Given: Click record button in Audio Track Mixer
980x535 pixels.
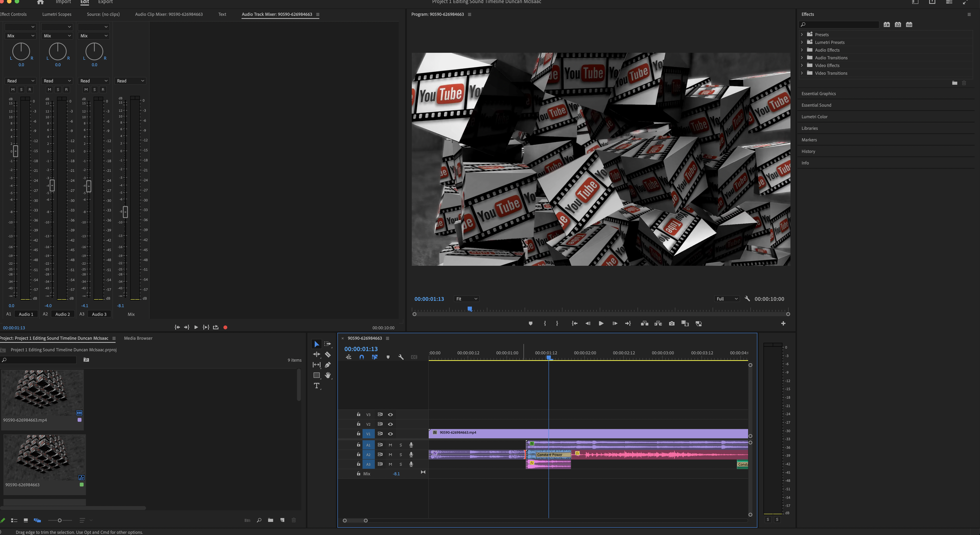Looking at the screenshot, I should pyautogui.click(x=225, y=327).
